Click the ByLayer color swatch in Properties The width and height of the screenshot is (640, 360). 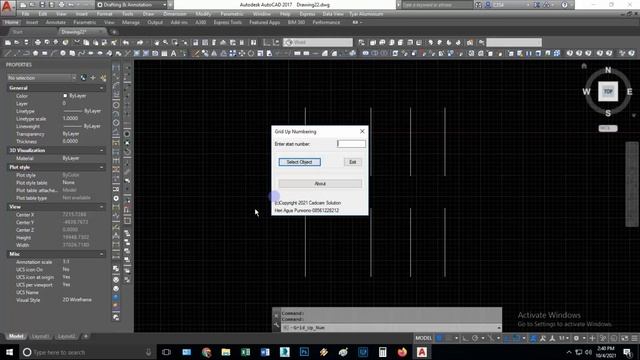pos(65,96)
